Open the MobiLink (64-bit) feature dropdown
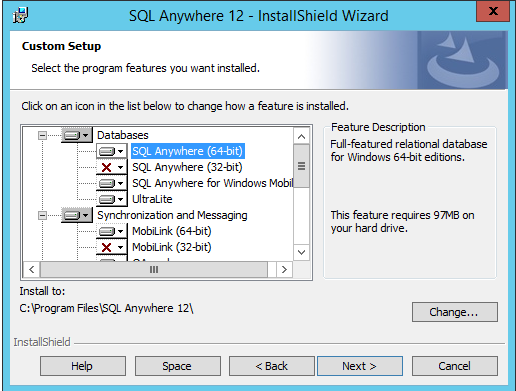The width and height of the screenshot is (516, 391). [112, 231]
